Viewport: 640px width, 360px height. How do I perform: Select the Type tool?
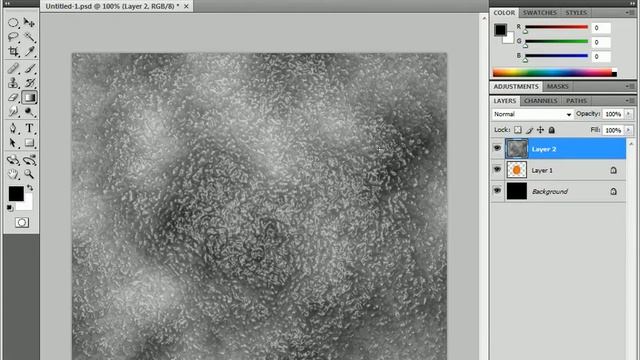pos(29,128)
